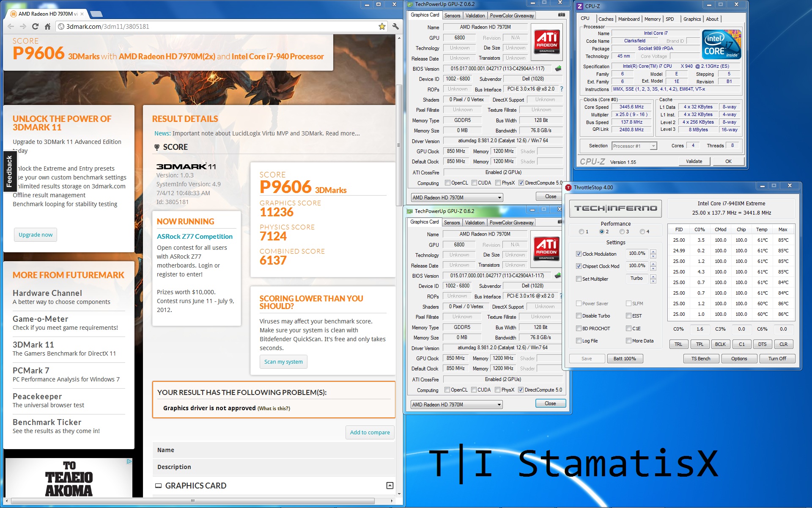Click TS Bench button in ThrottleStop

tap(701, 359)
